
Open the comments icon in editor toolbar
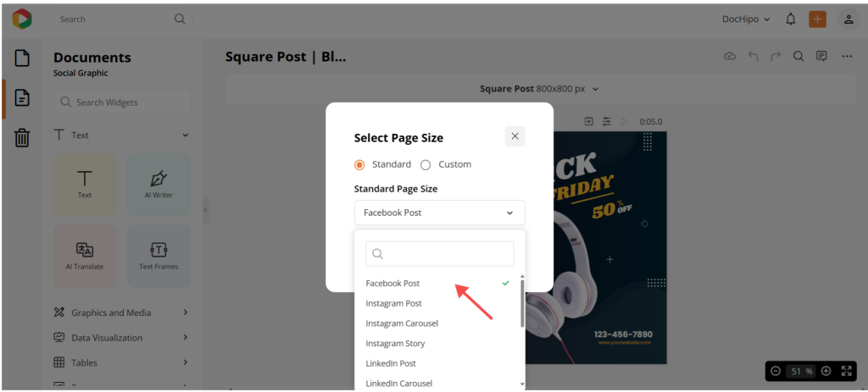tap(821, 56)
